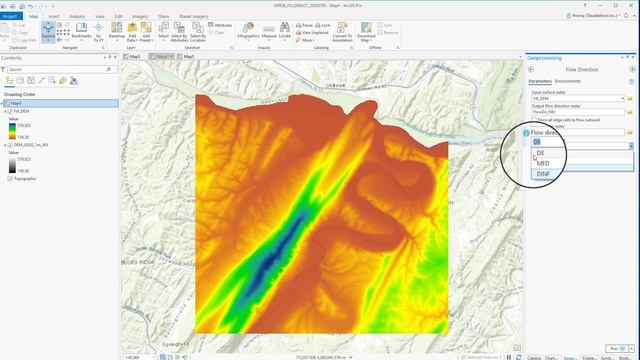Click the Lock labeling button
The image size is (640, 360).
pyautogui.click(x=322, y=25)
